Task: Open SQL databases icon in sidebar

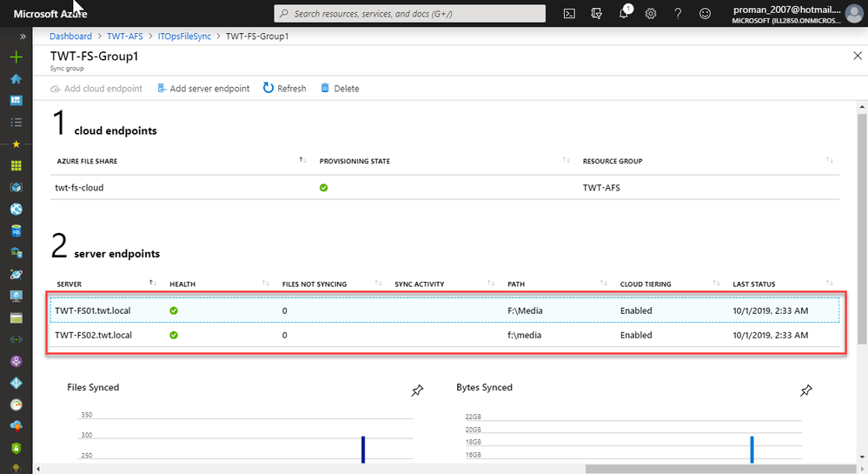Action: coord(16,230)
